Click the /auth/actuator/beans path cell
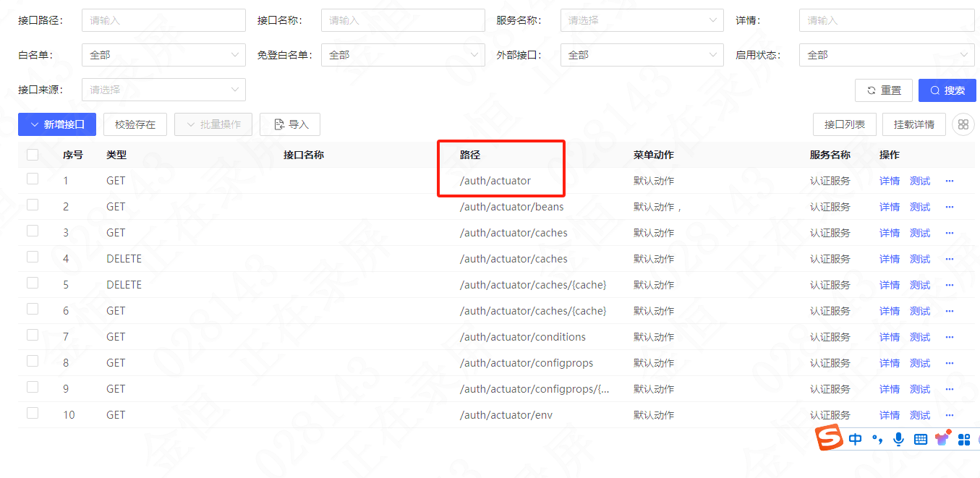 tap(512, 207)
